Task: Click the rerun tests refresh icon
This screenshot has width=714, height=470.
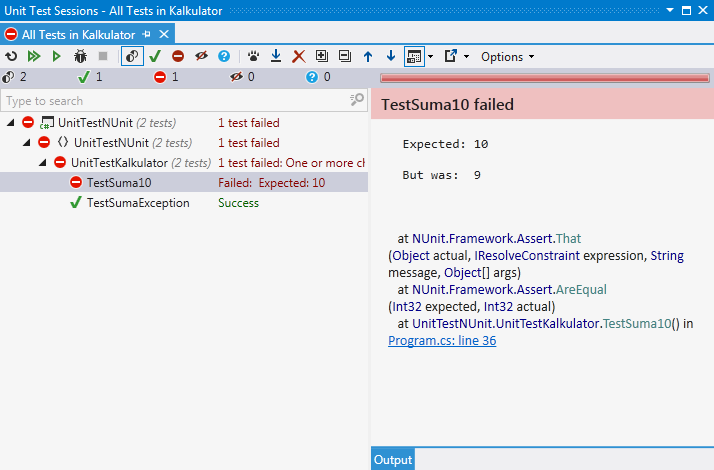Action: pyautogui.click(x=11, y=57)
